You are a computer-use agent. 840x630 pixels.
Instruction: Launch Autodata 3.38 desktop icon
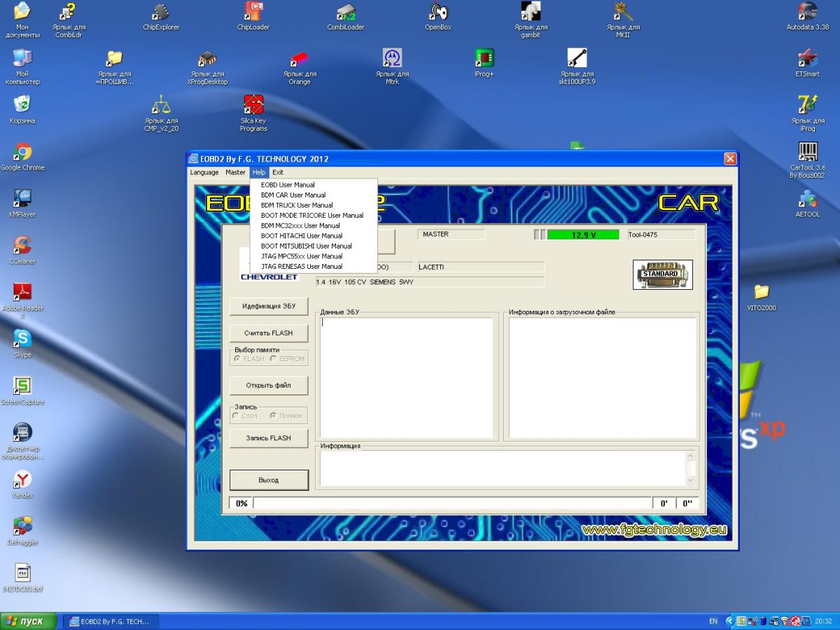tap(808, 17)
